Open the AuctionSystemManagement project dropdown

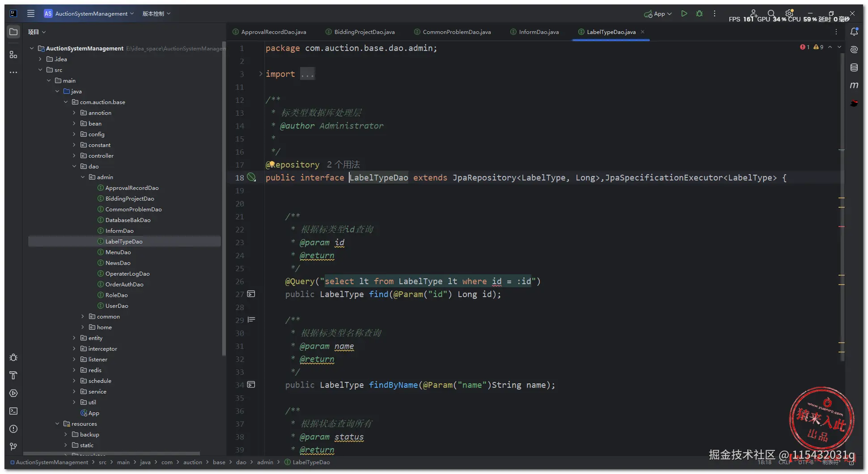89,13
